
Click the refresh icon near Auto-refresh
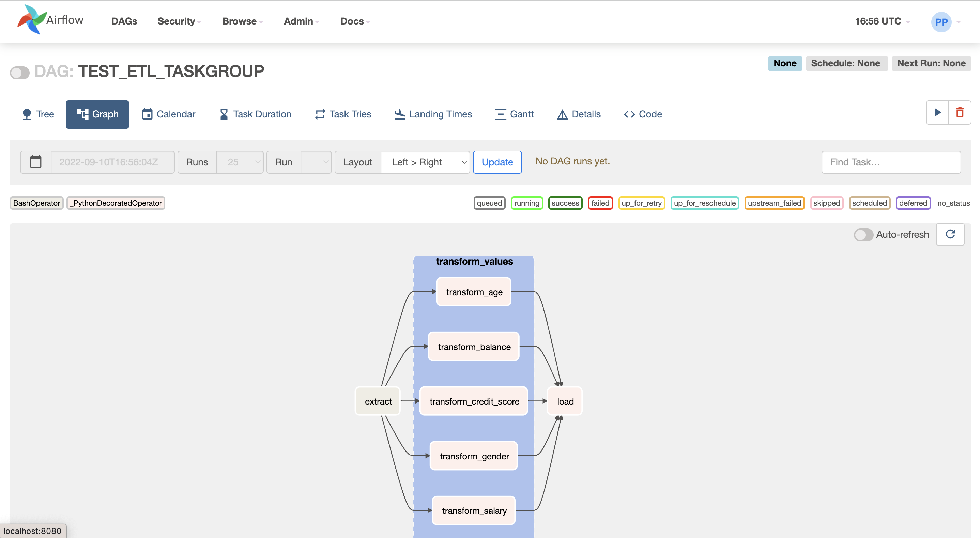950,234
